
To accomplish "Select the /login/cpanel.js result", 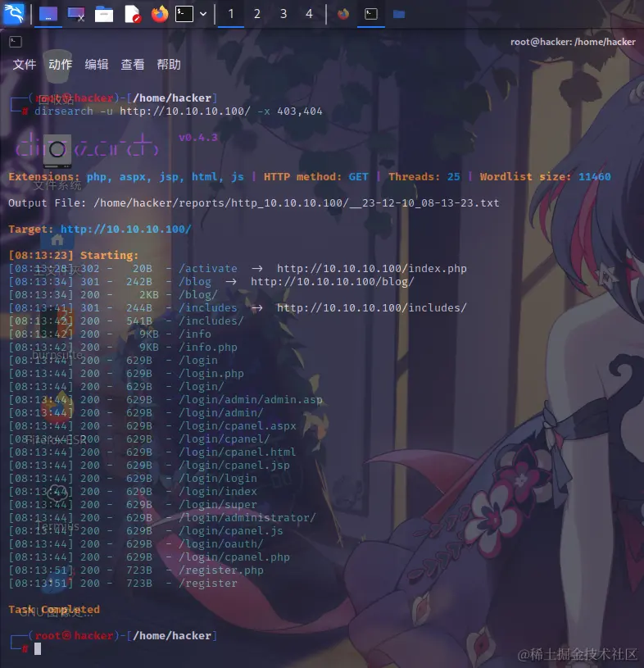I will click(x=231, y=531).
